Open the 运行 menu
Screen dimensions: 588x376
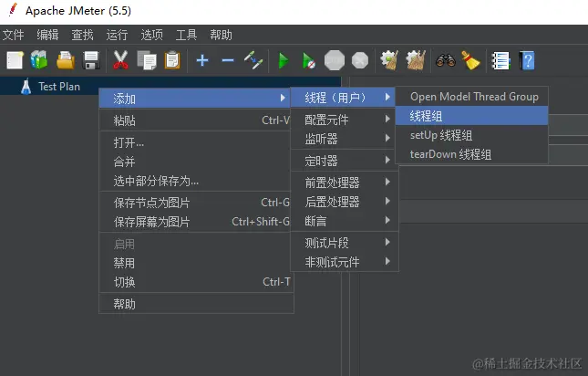click(117, 35)
